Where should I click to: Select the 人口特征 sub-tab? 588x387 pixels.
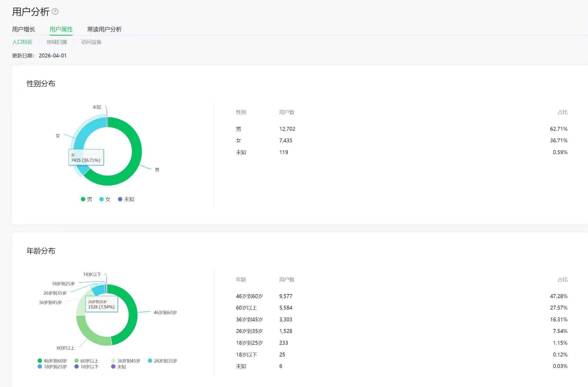pyautogui.click(x=22, y=42)
